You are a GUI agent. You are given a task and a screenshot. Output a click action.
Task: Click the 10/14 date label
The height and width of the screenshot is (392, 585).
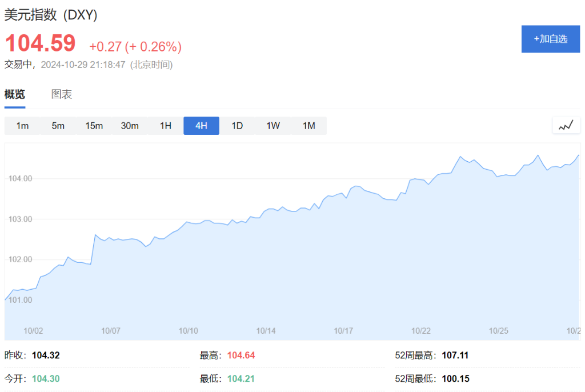(x=266, y=331)
